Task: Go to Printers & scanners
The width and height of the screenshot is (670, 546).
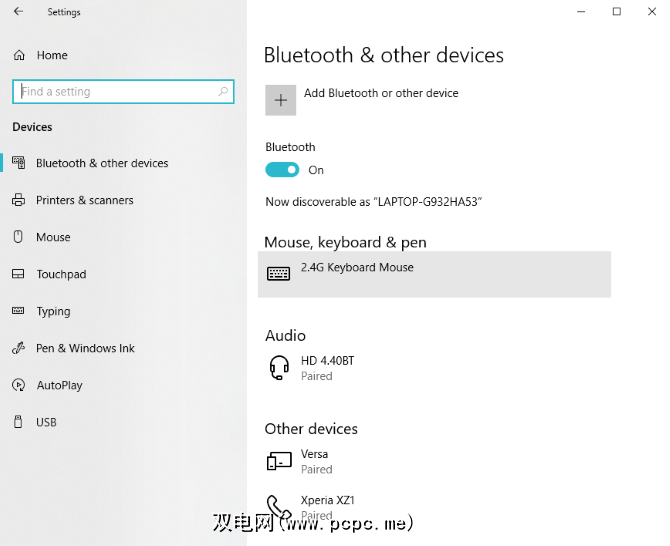Action: click(x=84, y=200)
